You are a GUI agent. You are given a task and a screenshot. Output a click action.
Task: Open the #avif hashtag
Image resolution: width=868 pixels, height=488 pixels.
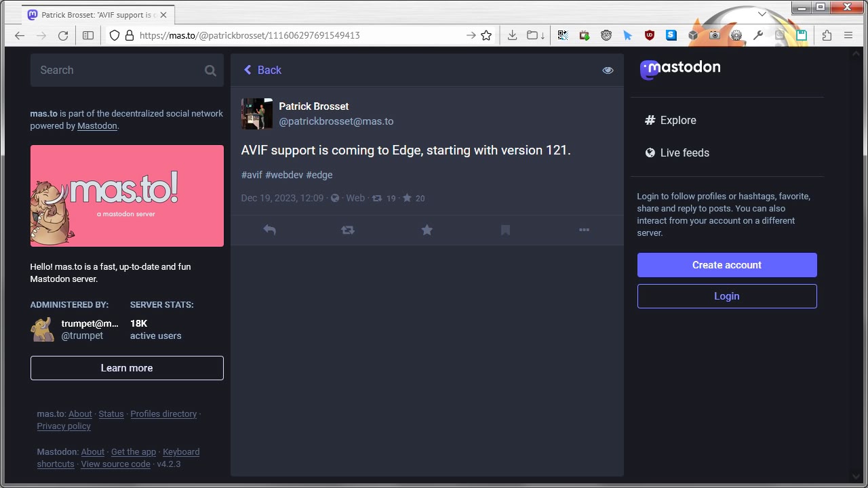point(252,175)
